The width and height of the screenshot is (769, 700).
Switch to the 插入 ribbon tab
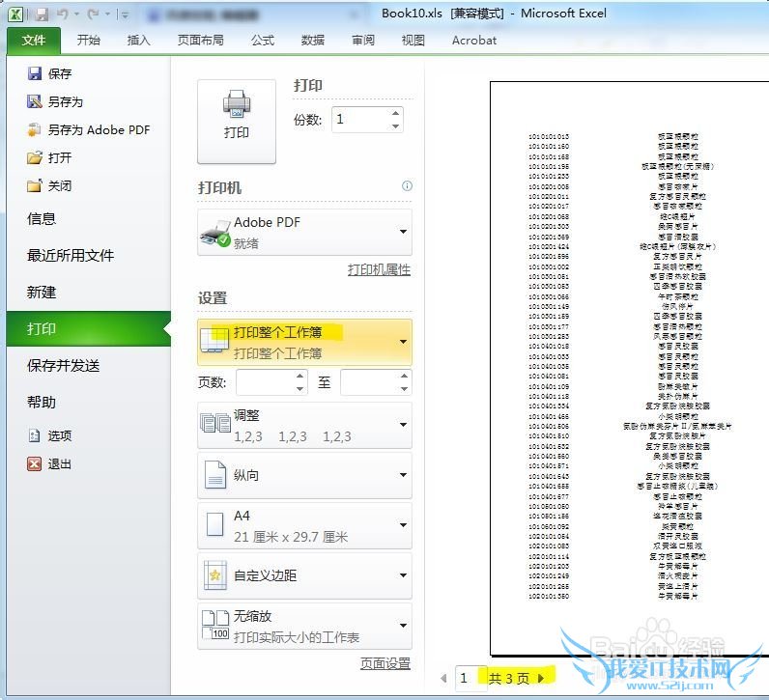[x=139, y=41]
